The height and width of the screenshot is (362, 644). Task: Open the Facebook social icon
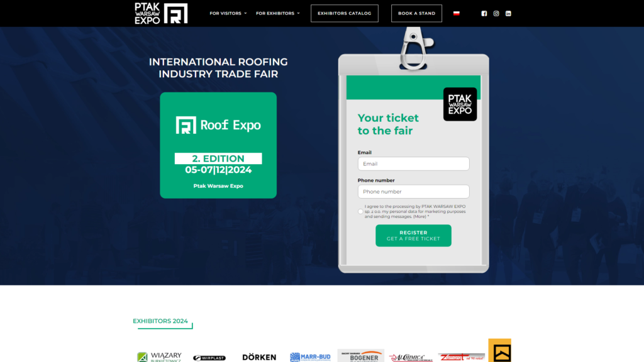[x=484, y=14]
